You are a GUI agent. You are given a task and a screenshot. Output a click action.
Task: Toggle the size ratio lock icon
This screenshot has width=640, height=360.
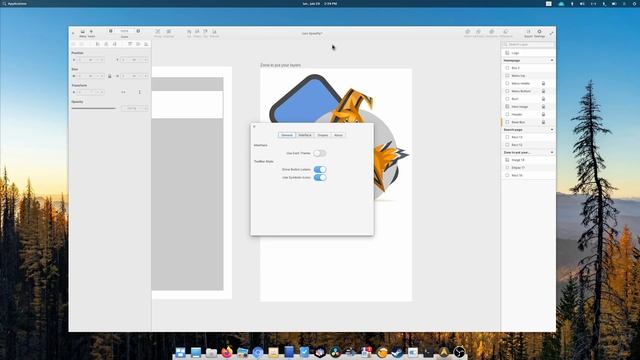(x=109, y=76)
